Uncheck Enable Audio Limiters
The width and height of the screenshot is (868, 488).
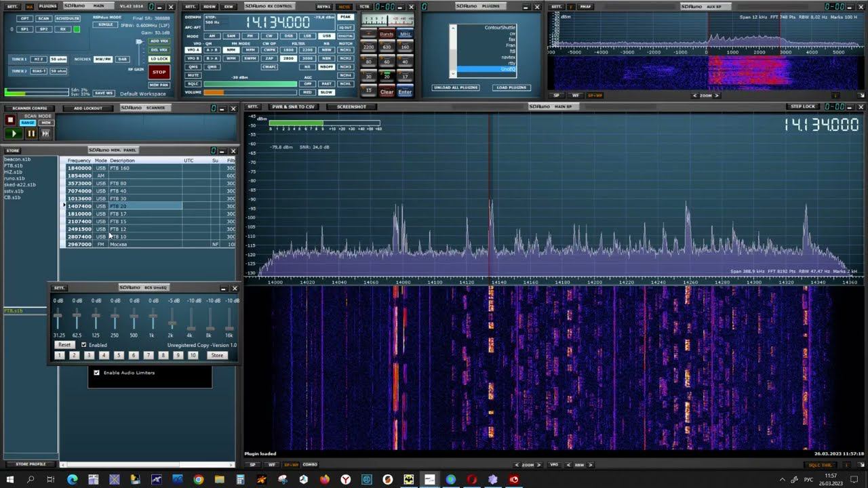(96, 373)
